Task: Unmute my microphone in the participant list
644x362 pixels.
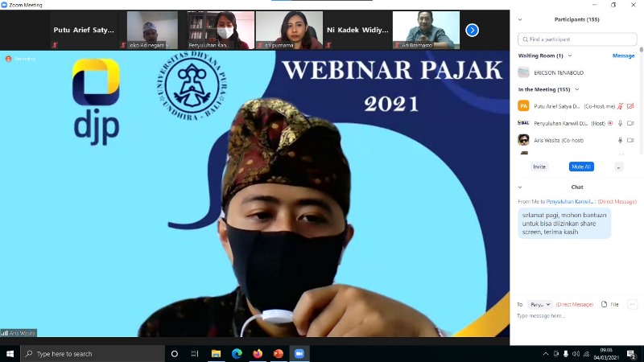Action: point(620,106)
